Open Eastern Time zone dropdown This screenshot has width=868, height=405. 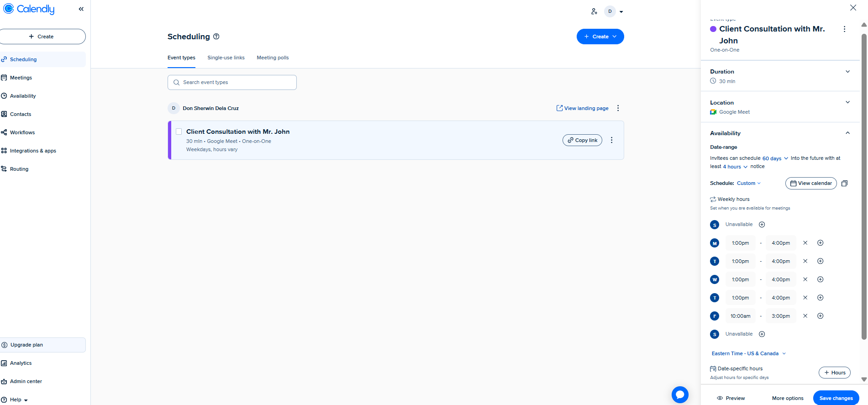point(748,353)
